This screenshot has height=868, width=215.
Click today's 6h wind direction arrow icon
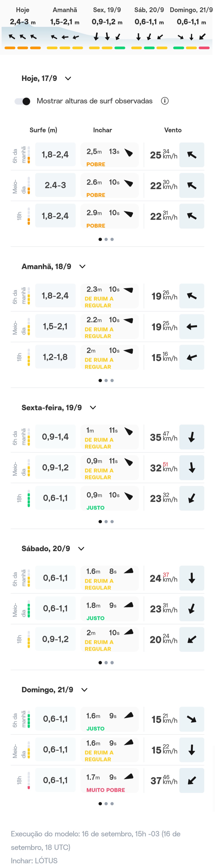(x=192, y=155)
